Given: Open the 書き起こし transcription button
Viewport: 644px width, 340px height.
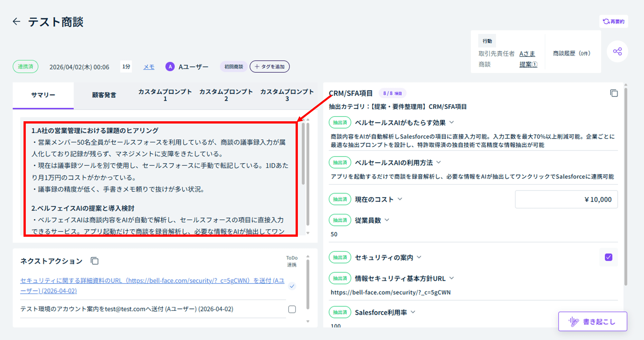Looking at the screenshot, I should (x=592, y=321).
